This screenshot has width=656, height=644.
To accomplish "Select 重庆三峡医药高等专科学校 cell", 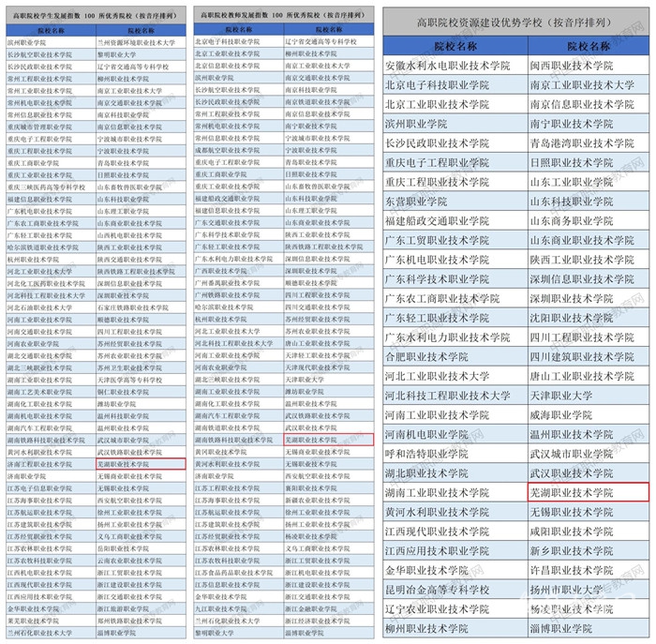I will click(x=51, y=187).
